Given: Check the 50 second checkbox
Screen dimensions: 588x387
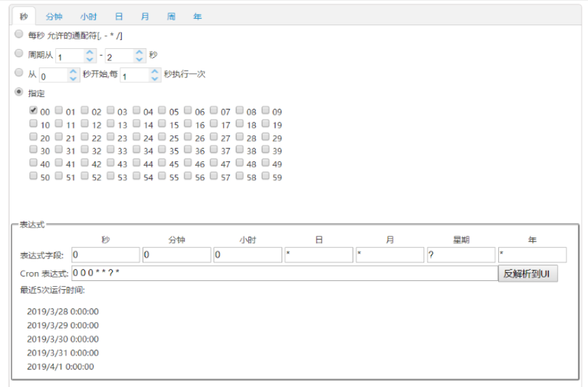Looking at the screenshot, I should click(33, 175).
